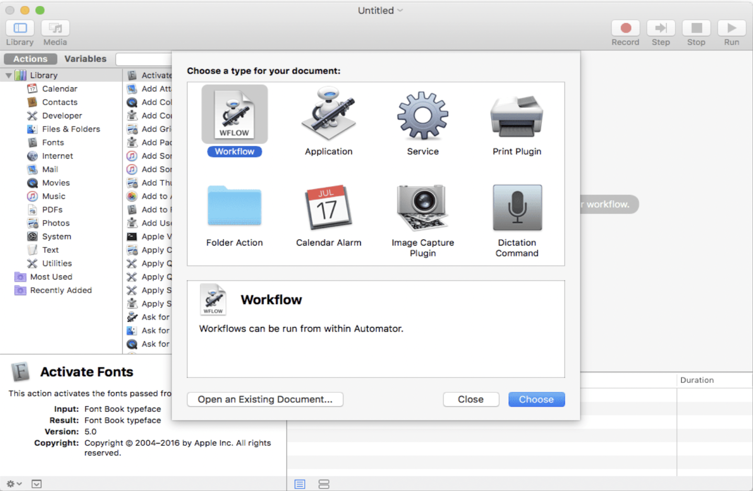
Task: Click the Duration column header
Action: (x=697, y=380)
